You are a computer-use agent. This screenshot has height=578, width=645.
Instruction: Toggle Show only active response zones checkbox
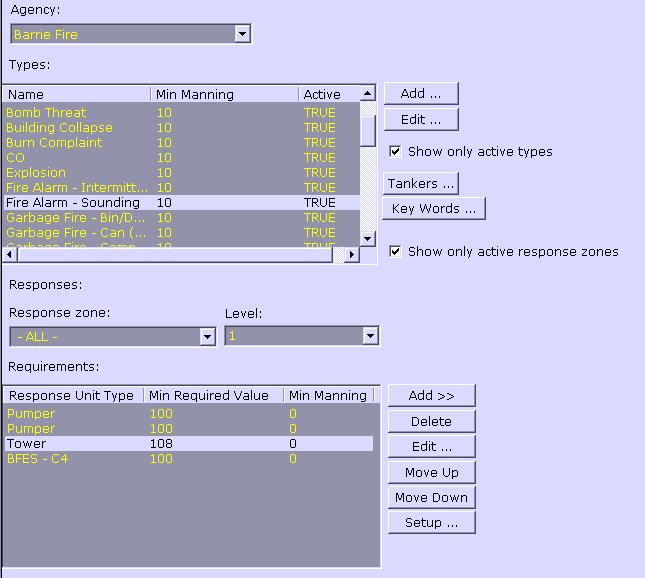(396, 251)
